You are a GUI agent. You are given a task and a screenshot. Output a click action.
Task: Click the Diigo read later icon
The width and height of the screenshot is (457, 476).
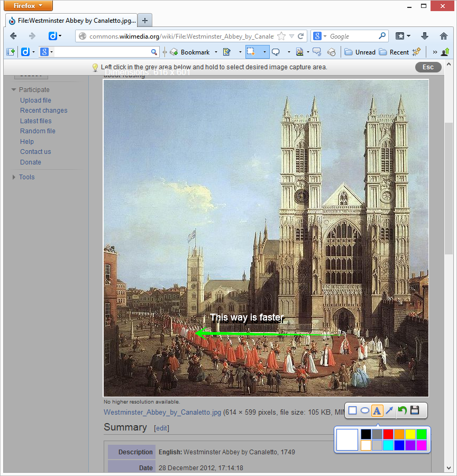[331, 52]
